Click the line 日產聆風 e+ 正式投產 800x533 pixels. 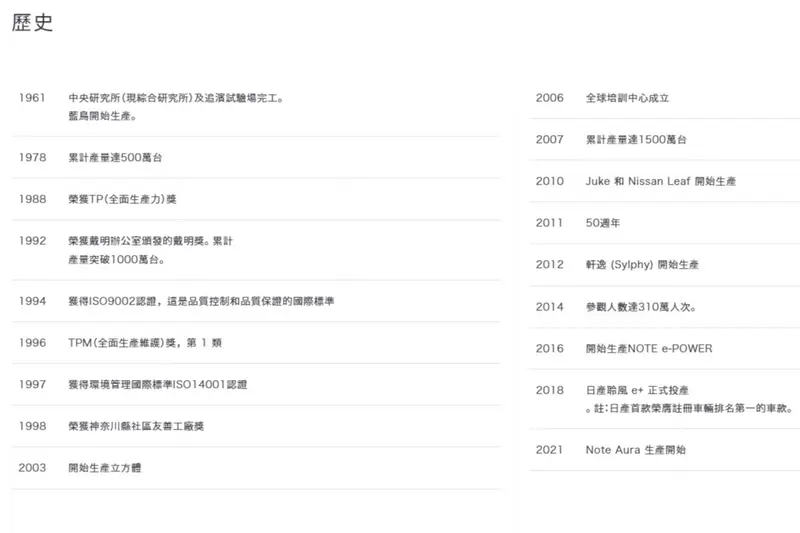[x=637, y=390]
